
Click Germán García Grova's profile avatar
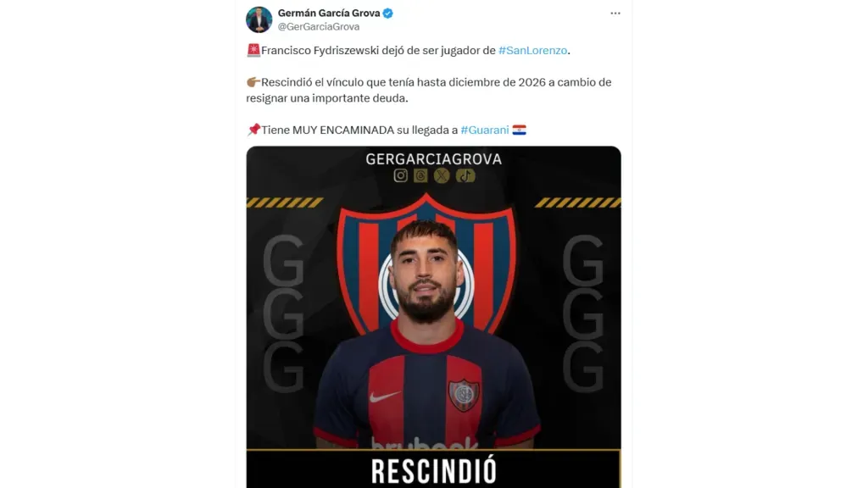[259, 19]
